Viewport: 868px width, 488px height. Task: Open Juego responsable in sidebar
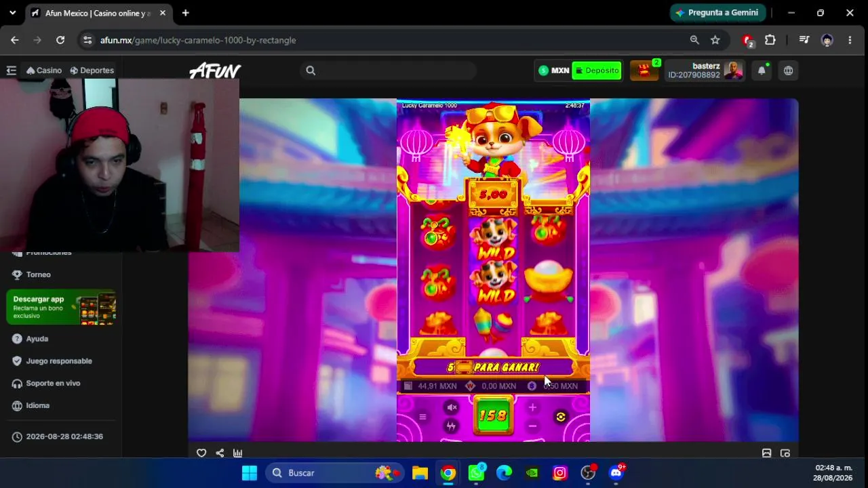[52, 361]
